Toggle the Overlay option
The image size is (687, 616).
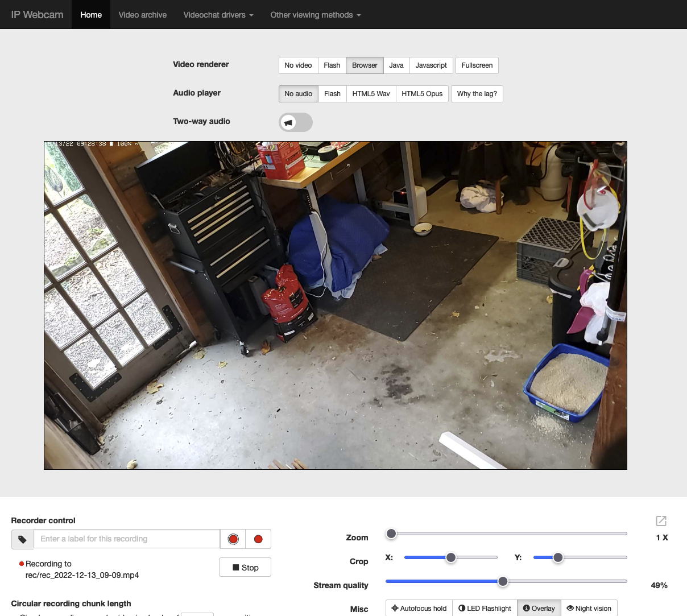pos(539,608)
